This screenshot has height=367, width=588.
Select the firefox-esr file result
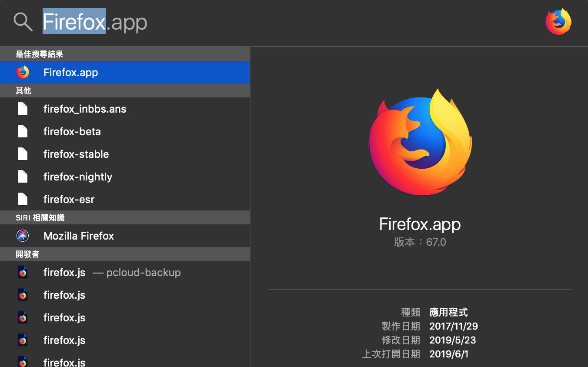tap(69, 199)
